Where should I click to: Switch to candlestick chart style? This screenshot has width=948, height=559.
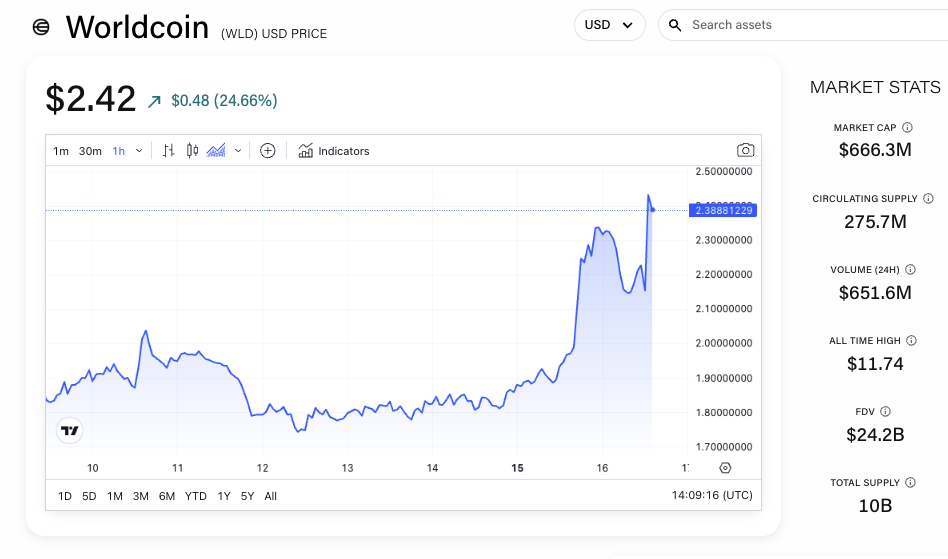pos(192,151)
